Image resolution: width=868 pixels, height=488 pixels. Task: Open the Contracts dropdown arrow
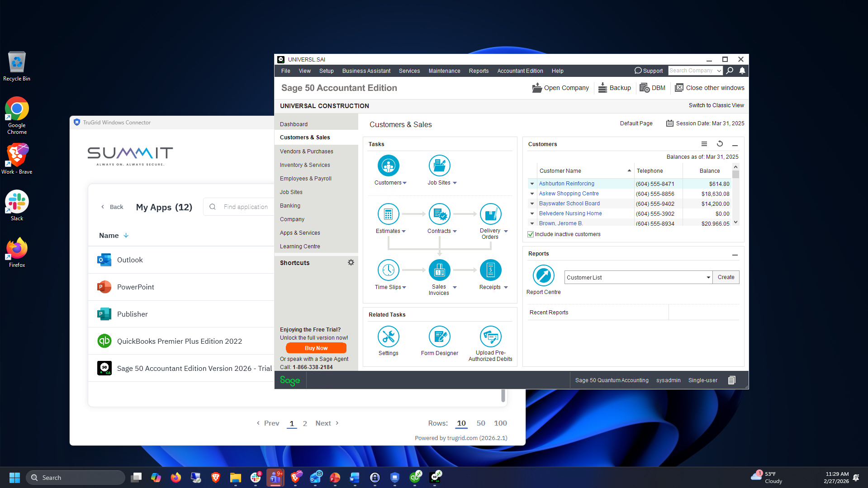(x=455, y=232)
